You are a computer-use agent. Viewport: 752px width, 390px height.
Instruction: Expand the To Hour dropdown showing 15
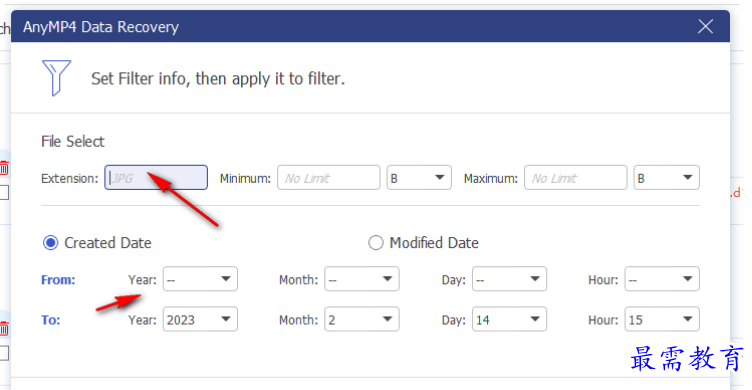click(x=662, y=319)
